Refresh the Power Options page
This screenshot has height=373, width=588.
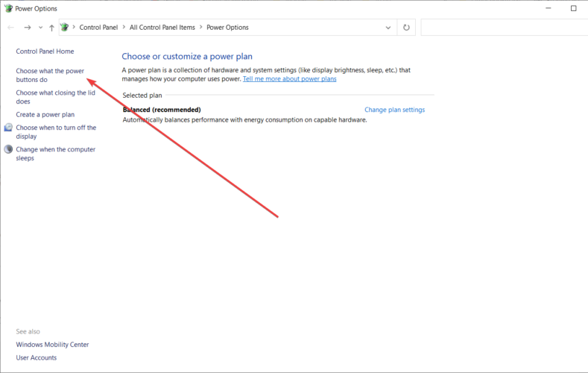coord(406,28)
